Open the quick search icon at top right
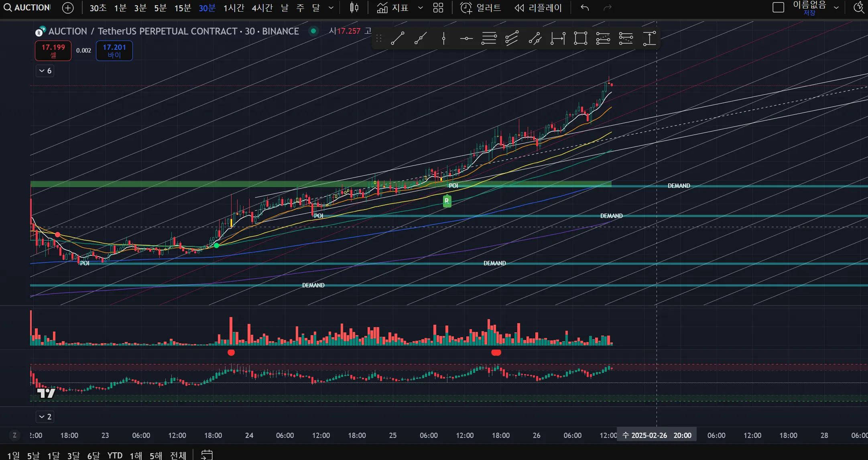Image resolution: width=868 pixels, height=460 pixels. tap(859, 8)
